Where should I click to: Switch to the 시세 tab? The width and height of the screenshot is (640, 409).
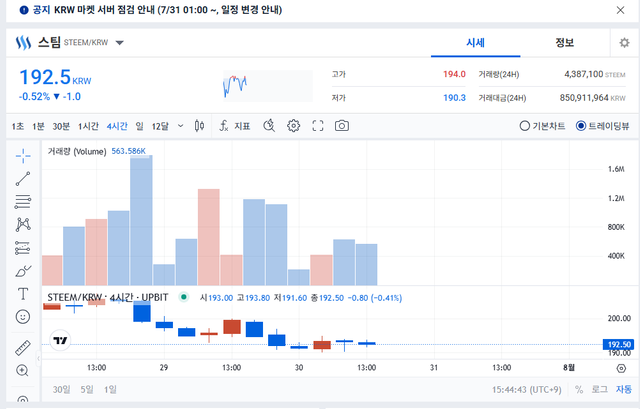(476, 42)
